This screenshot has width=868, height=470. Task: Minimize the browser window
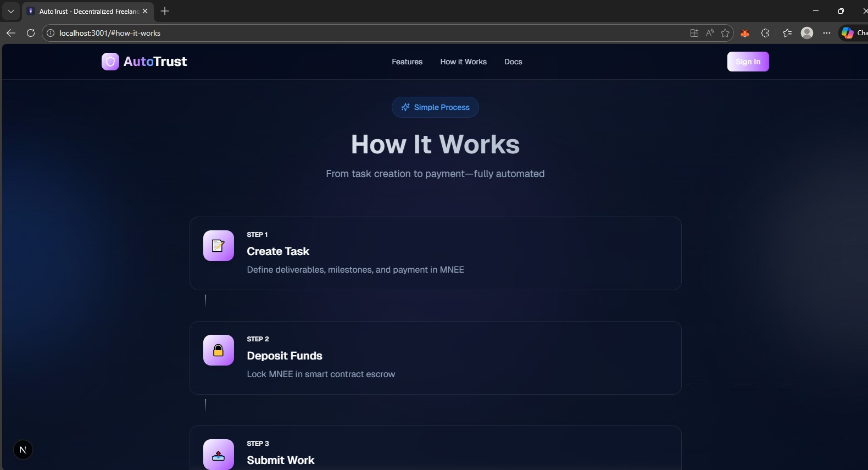816,11
